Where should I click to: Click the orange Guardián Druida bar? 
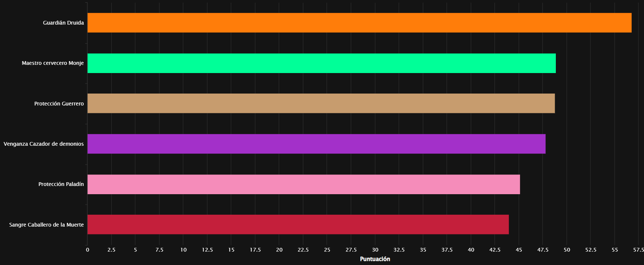pyautogui.click(x=359, y=23)
